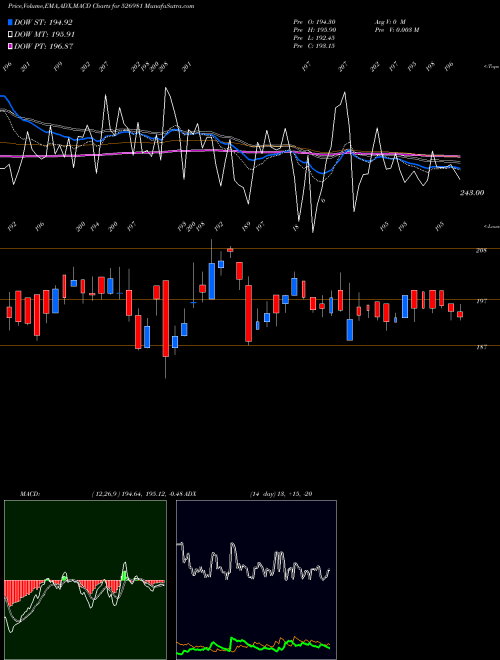
Task: Click the 243.00 value beside the EMA chart
Action: coord(472,193)
